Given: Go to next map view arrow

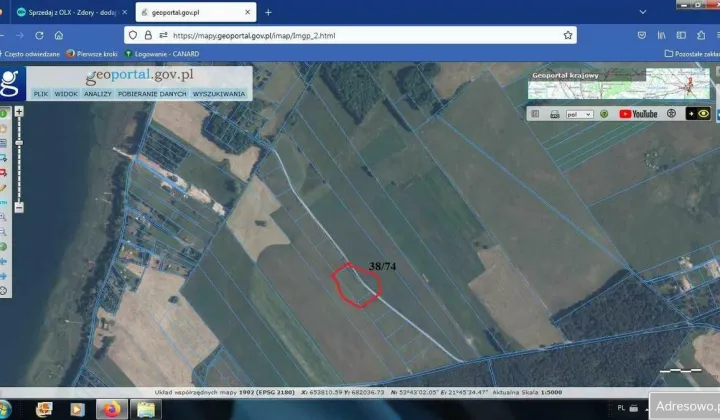Looking at the screenshot, I should pos(3,276).
